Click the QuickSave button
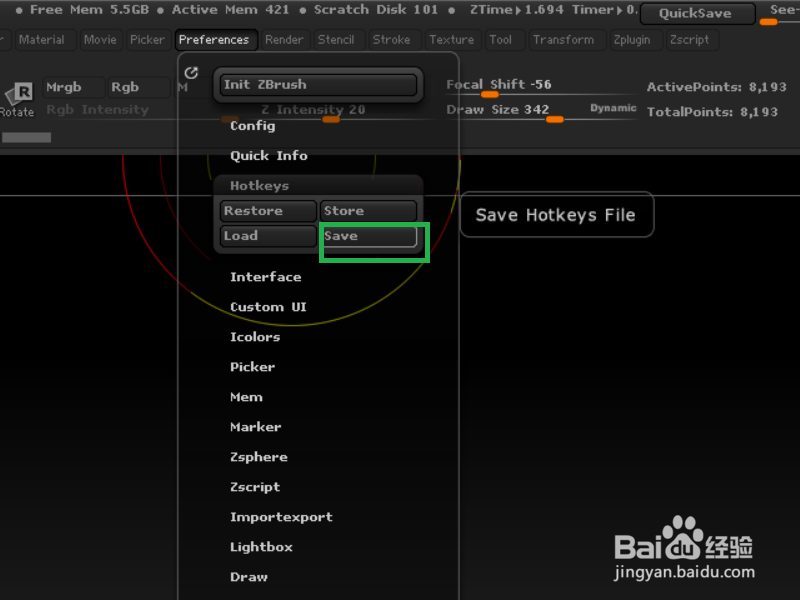The height and width of the screenshot is (600, 800). click(x=697, y=14)
